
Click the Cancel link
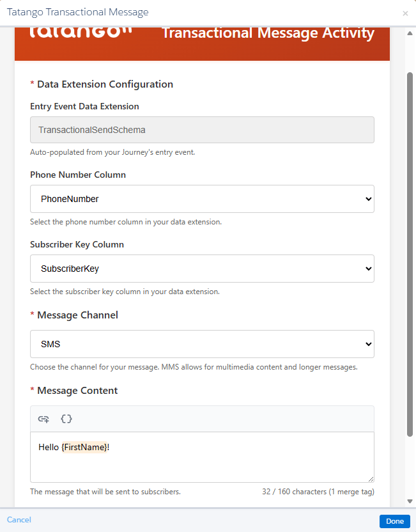click(19, 520)
